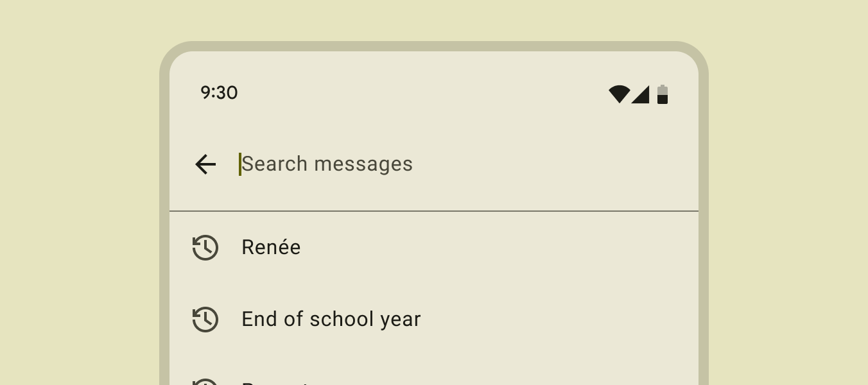Click the divider line below the search bar
Image resolution: width=868 pixels, height=385 pixels.
coord(434,211)
